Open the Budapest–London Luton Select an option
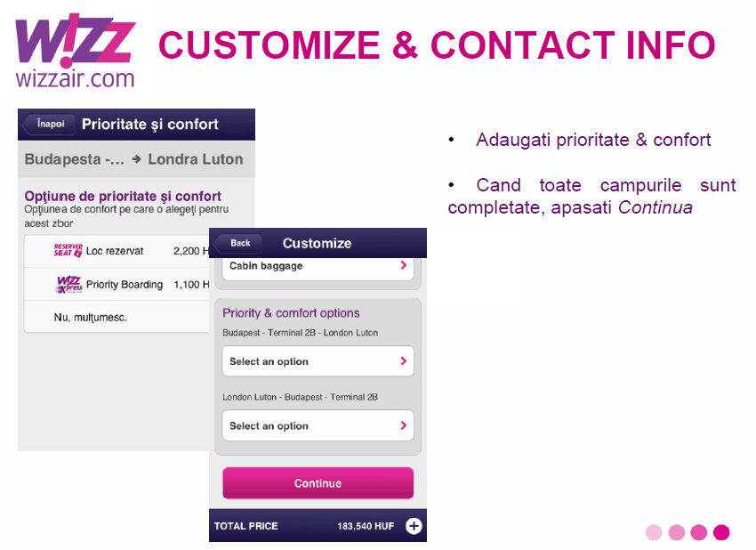The height and width of the screenshot is (550, 756). click(318, 361)
